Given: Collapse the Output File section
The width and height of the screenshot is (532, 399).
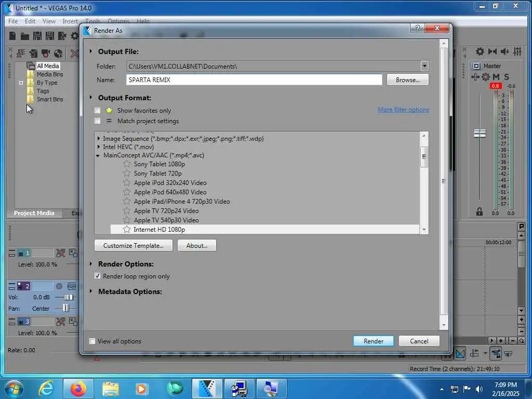Looking at the screenshot, I should pyautogui.click(x=90, y=51).
